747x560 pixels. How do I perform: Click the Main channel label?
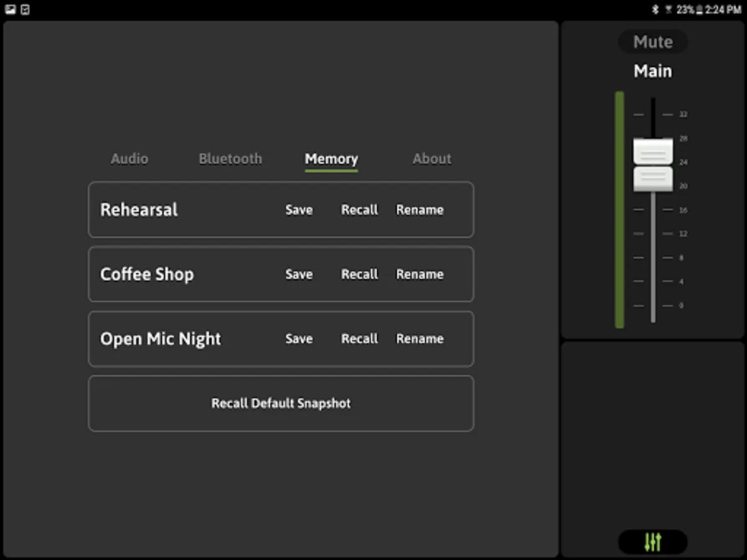click(652, 72)
